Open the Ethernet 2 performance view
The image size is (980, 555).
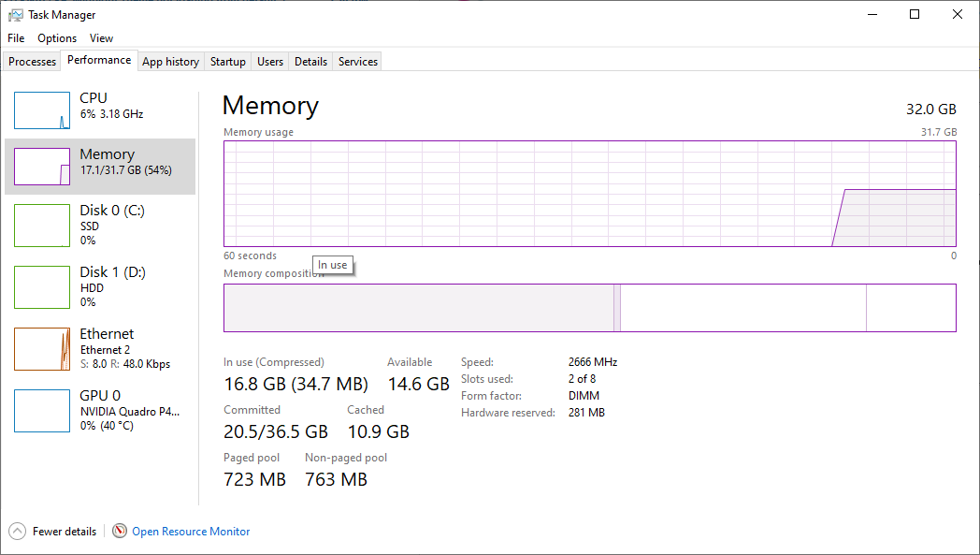[98, 349]
